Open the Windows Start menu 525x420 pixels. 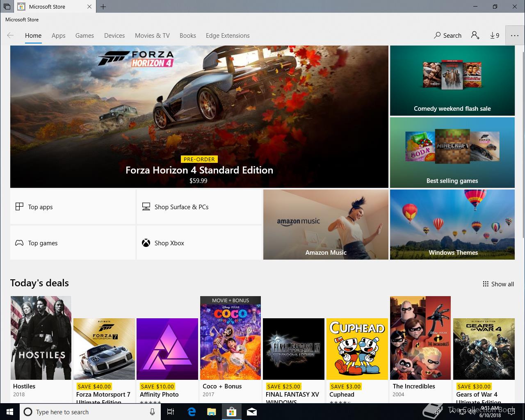(x=9, y=412)
